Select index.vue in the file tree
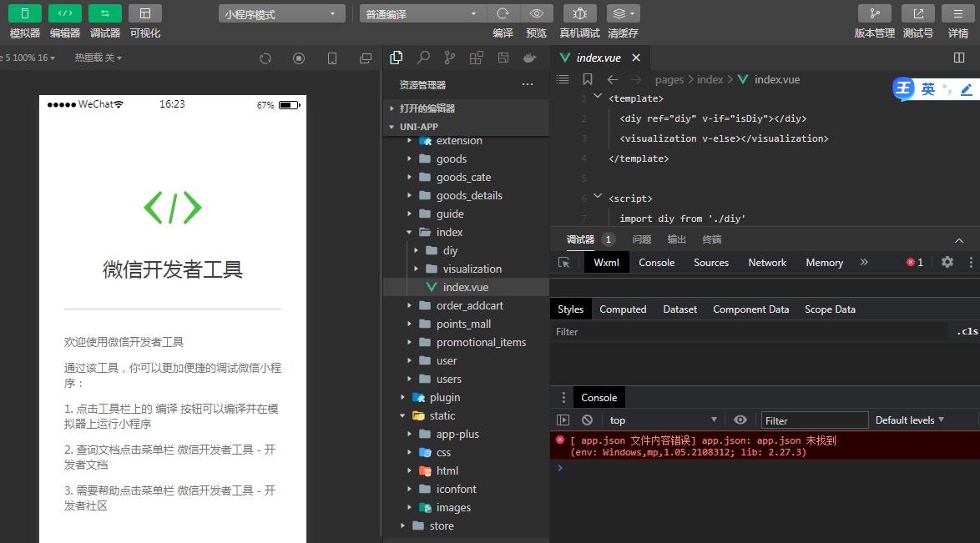Viewport: 980px width, 543px height. point(467,288)
